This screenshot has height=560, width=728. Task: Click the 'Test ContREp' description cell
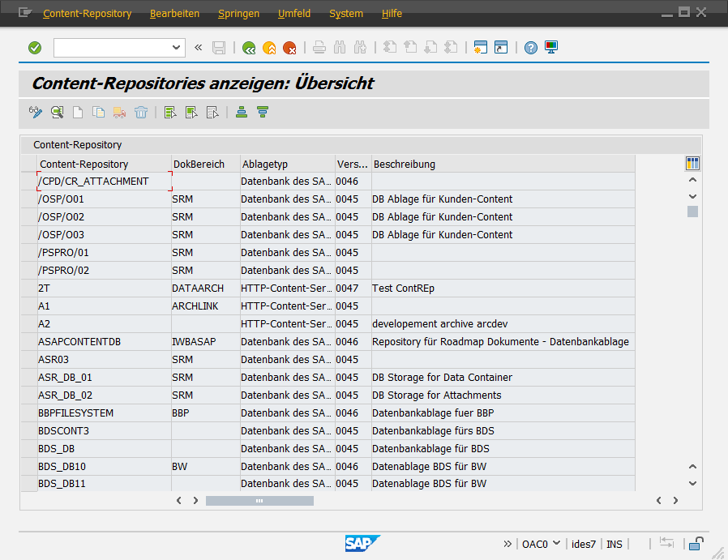click(503, 289)
